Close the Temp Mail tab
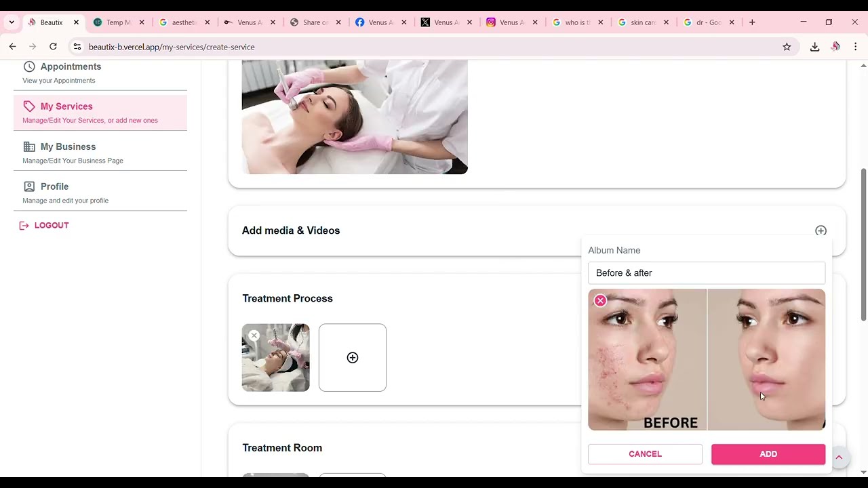 tap(142, 22)
